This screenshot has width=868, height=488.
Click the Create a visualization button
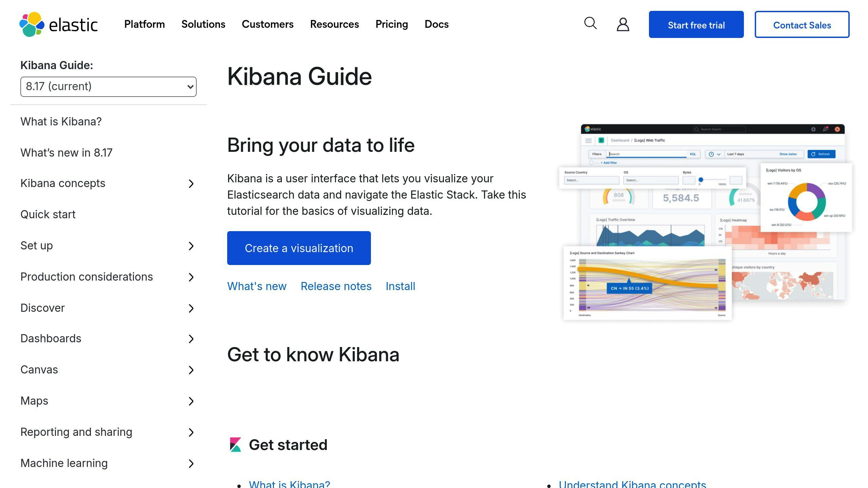(x=299, y=248)
